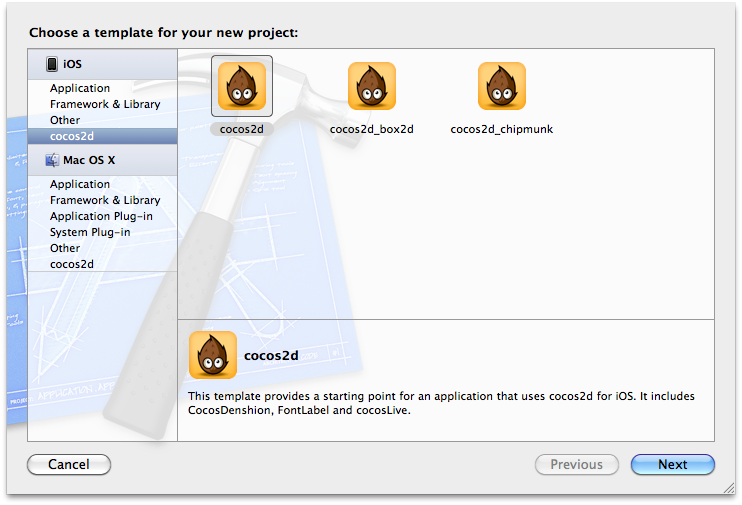Select Other under the iOS section

tap(65, 120)
